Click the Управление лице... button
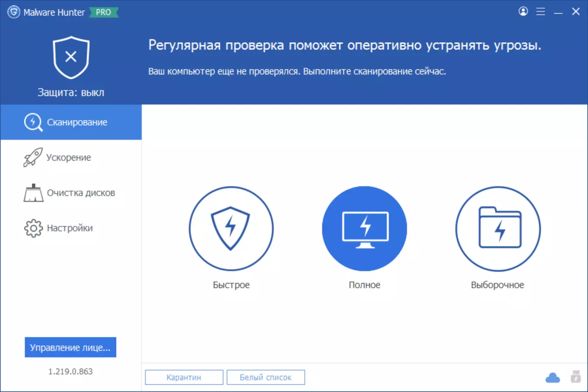Viewport: 588px width, 392px height. (x=71, y=347)
